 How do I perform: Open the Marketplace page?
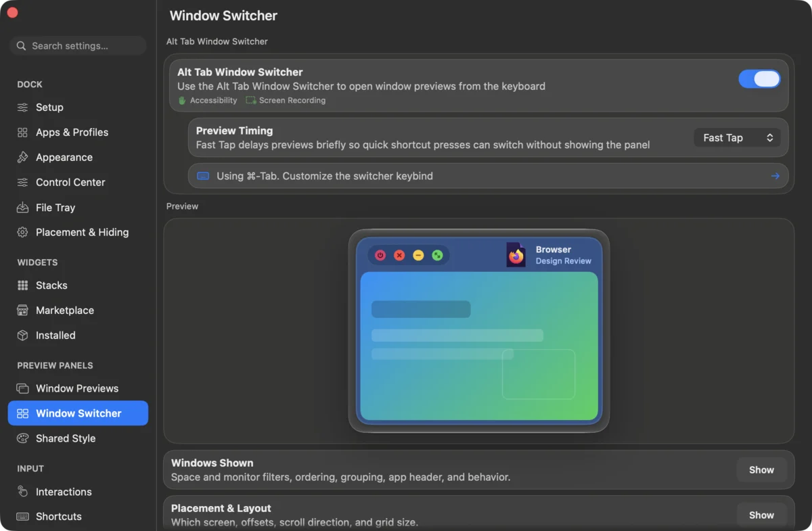(78, 310)
